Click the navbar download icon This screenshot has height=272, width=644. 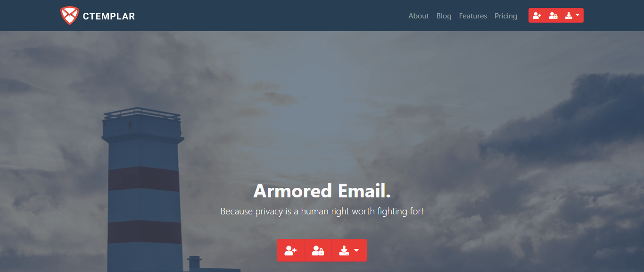click(569, 16)
